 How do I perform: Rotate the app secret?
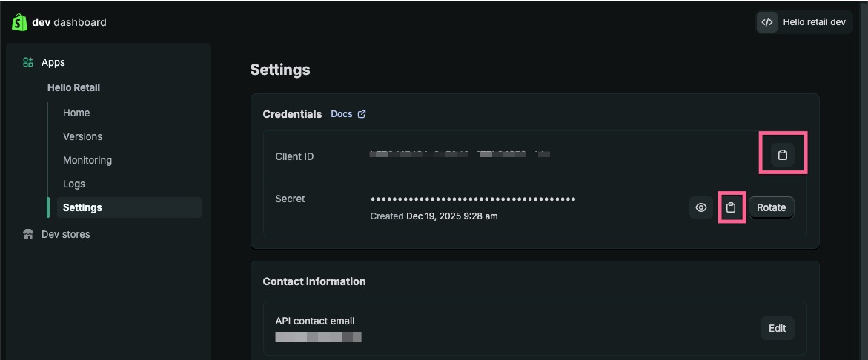coord(771,207)
